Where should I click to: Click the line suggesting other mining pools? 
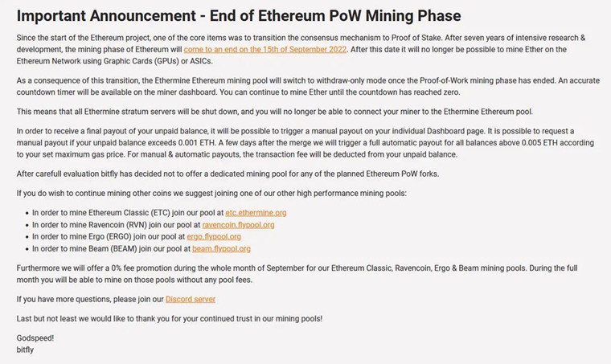(211, 194)
